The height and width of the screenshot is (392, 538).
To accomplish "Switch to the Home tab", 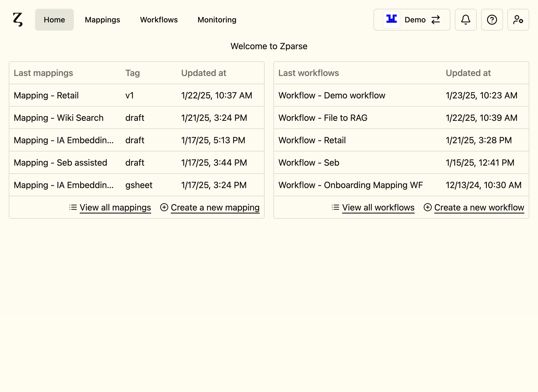I will (54, 20).
